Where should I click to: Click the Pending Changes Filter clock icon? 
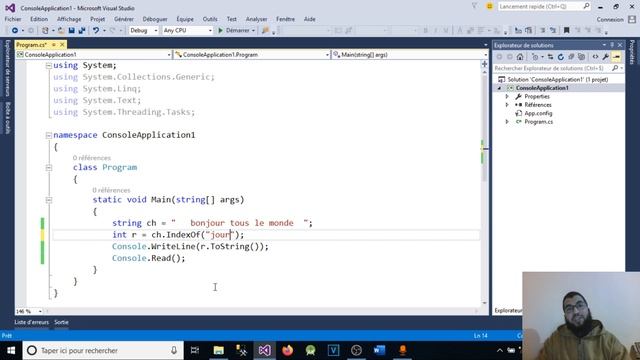535,57
